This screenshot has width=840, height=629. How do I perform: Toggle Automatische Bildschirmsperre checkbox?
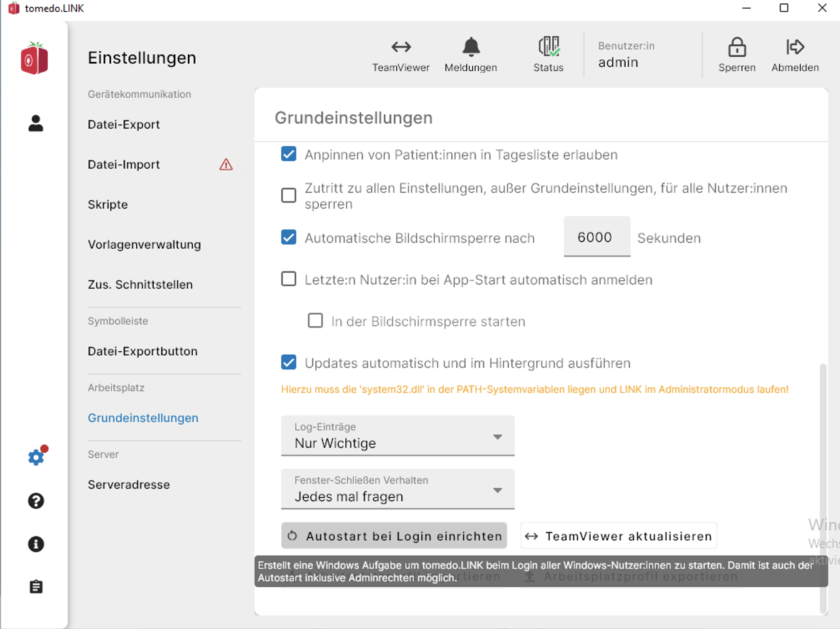point(289,237)
